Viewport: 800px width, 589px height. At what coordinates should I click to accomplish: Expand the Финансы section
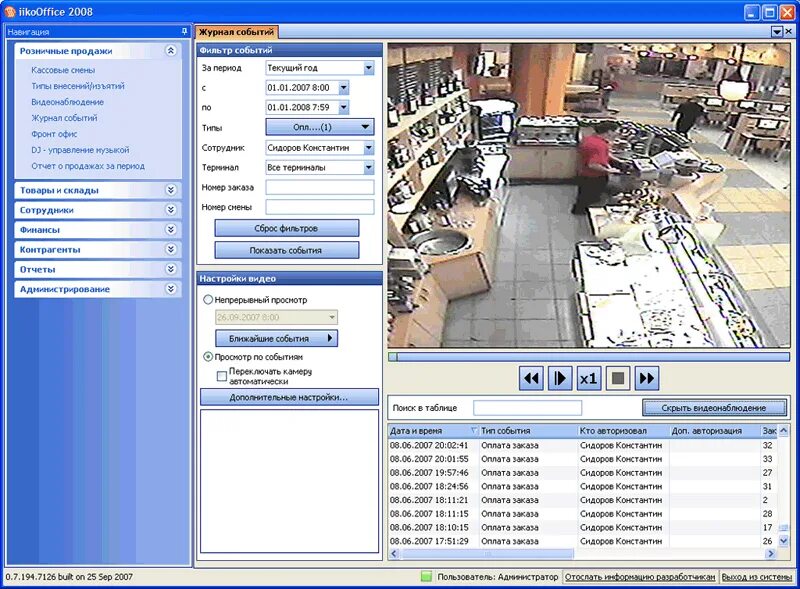(x=171, y=230)
